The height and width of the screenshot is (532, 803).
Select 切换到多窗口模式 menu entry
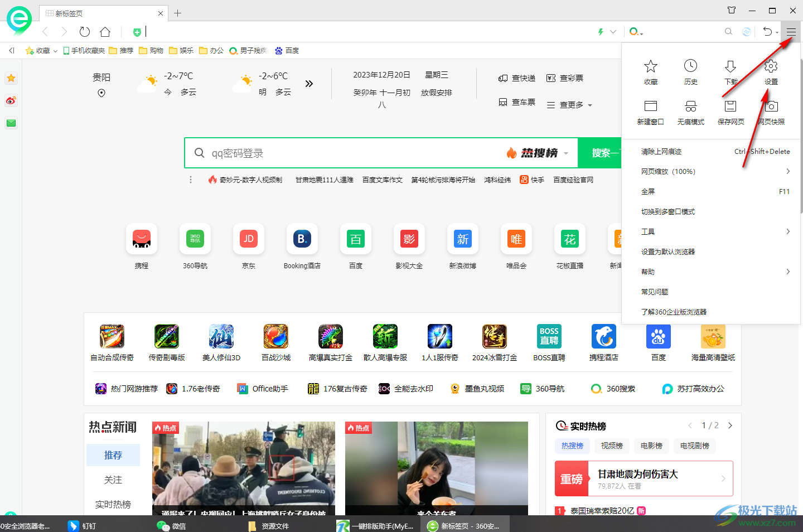click(x=711, y=211)
